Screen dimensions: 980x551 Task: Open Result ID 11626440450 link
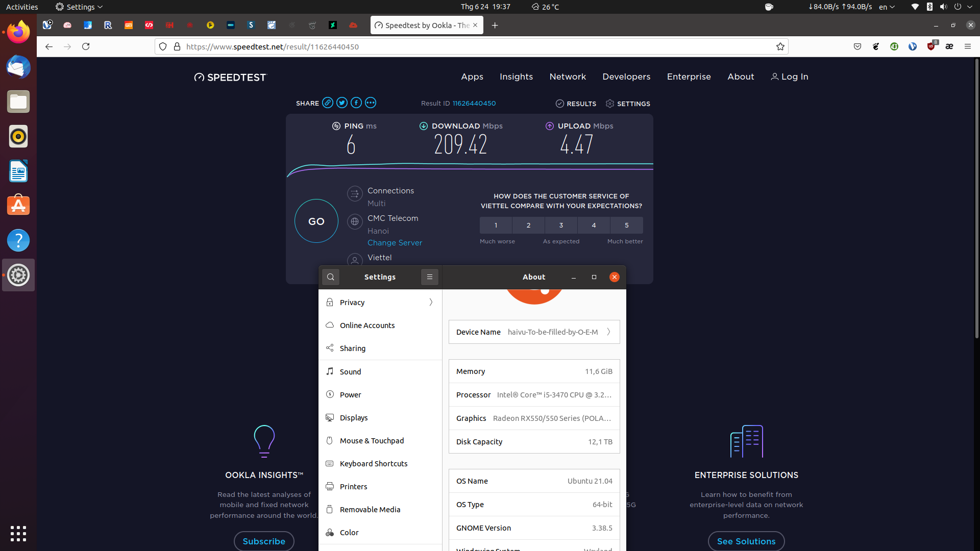pos(474,103)
